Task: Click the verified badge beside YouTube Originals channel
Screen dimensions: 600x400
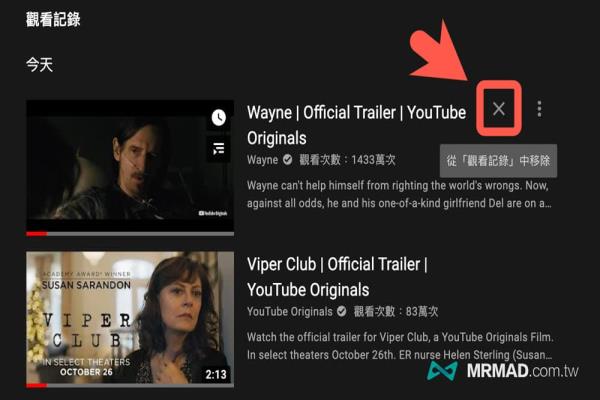Action: (342, 311)
